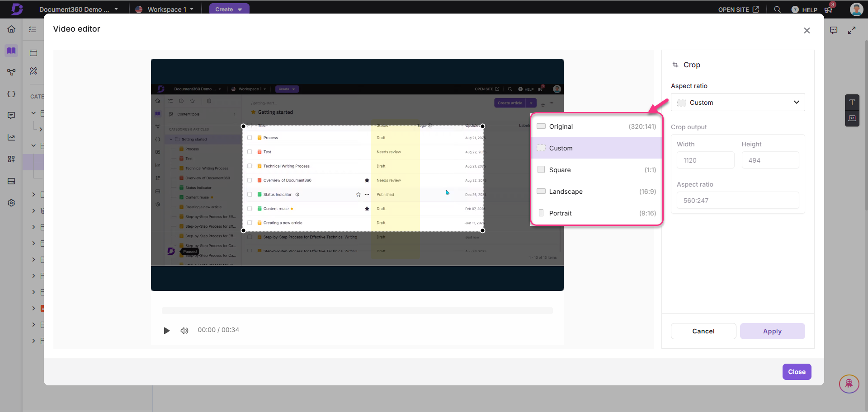Close the Video editor dialog with X

pyautogui.click(x=807, y=31)
